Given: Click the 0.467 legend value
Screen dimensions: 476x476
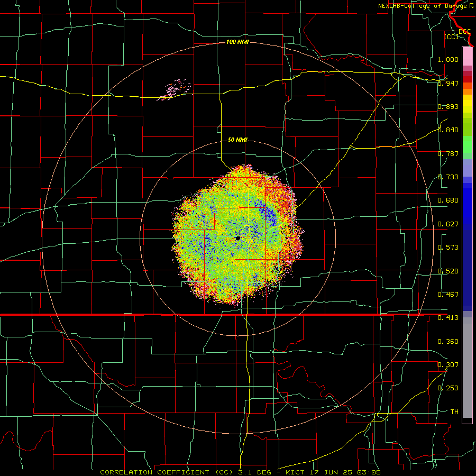Looking at the screenshot, I should 448,295.
